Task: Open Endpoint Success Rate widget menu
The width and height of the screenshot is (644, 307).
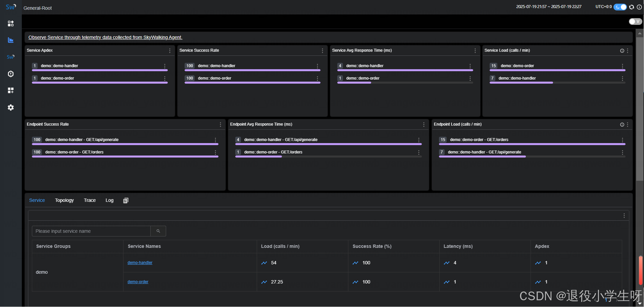Action: (x=220, y=125)
